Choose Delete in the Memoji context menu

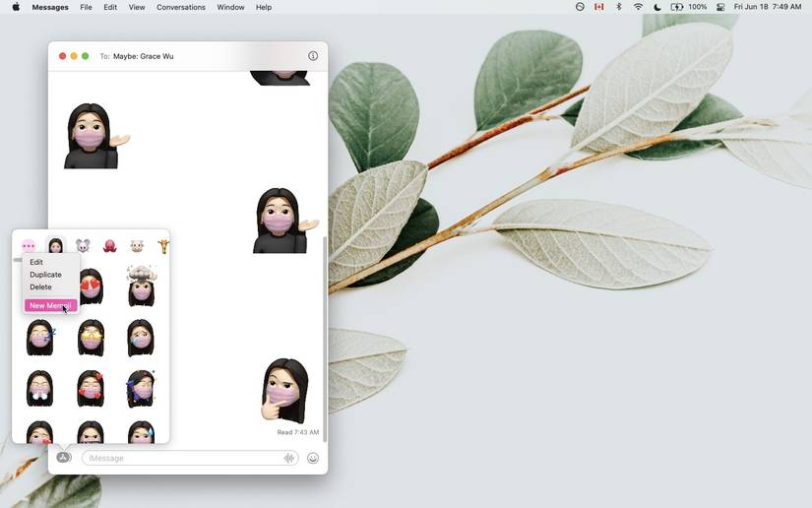40,286
